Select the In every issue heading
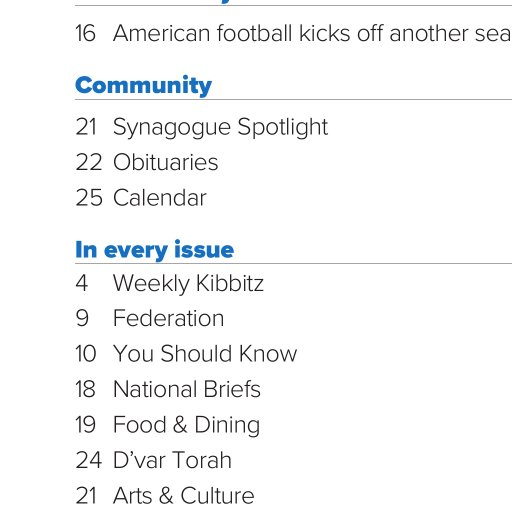 (x=154, y=250)
